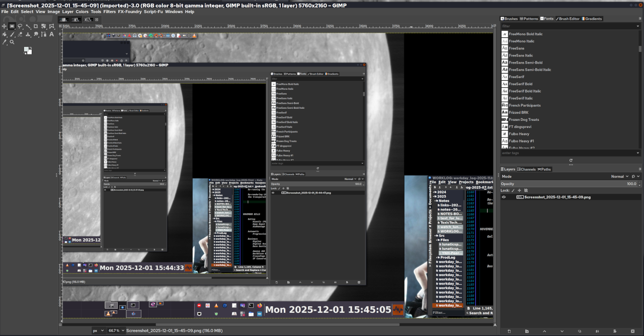Select the Free Select lasso tool

tap(20, 26)
